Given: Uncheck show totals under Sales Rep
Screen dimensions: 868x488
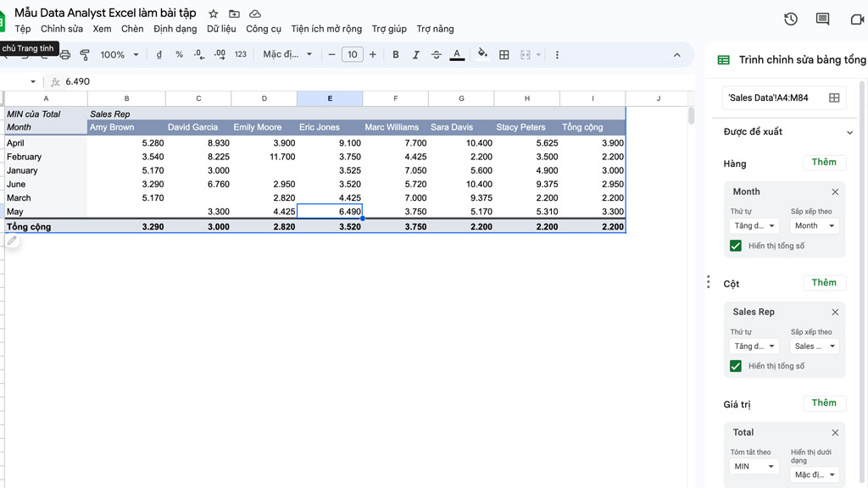Looking at the screenshot, I should (x=736, y=366).
